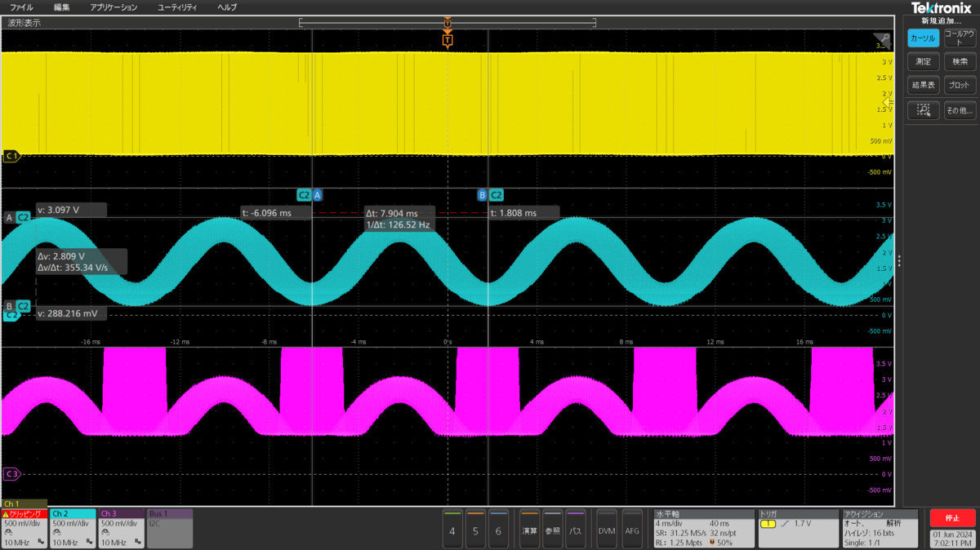The height and width of the screenshot is (550, 980).
Task: Open the アプリケーション menu
Action: [114, 7]
